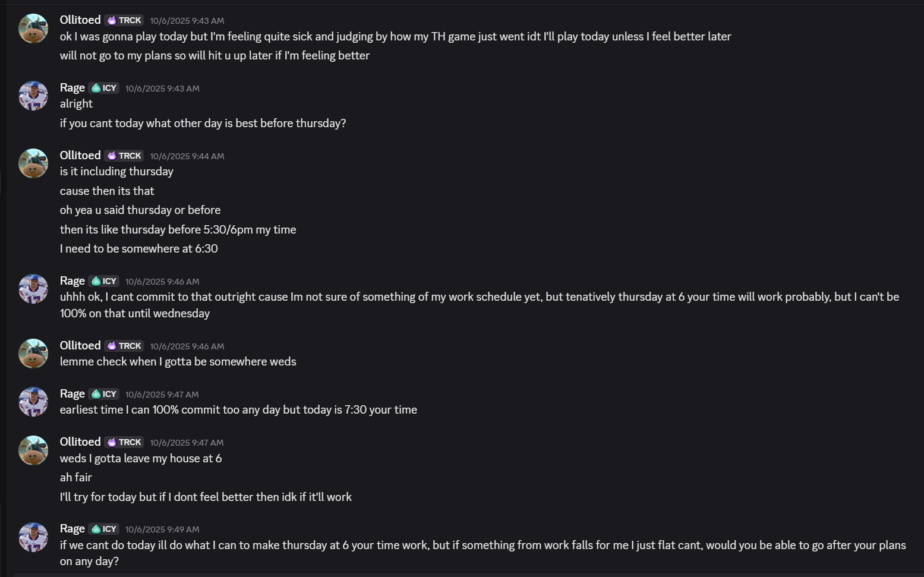Click Ollitoed's avatar beside "lemme check" message
The image size is (924, 577).
(33, 354)
